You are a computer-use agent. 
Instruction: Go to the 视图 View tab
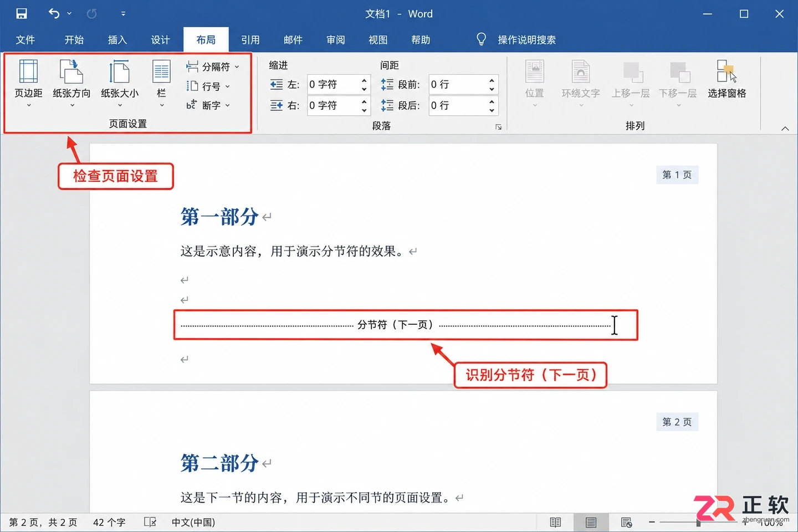(x=378, y=40)
